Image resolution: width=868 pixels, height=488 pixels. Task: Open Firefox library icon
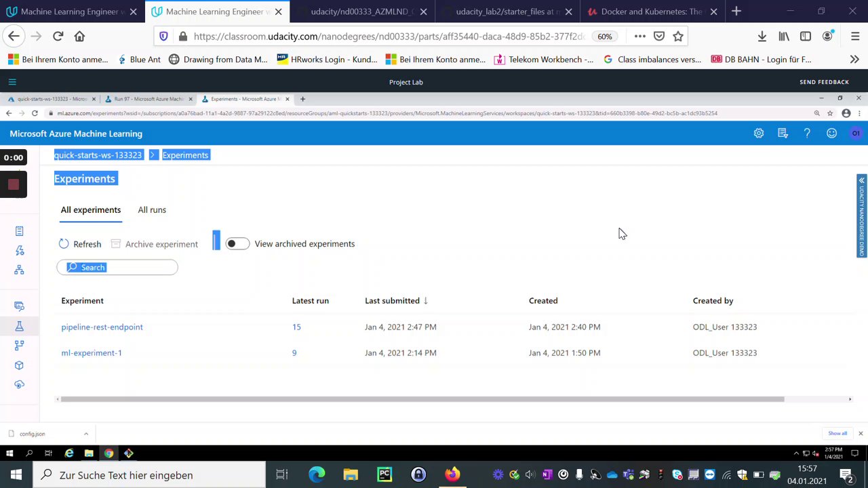pos(784,36)
